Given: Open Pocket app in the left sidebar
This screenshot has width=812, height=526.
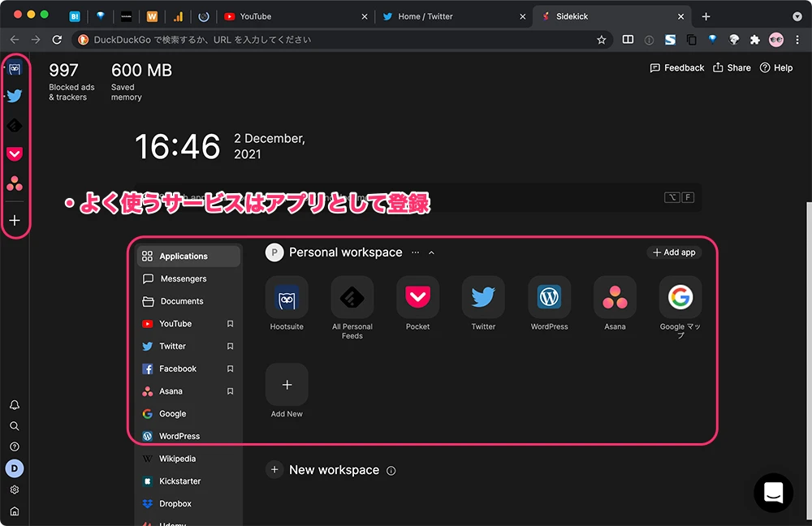Looking at the screenshot, I should click(x=15, y=153).
